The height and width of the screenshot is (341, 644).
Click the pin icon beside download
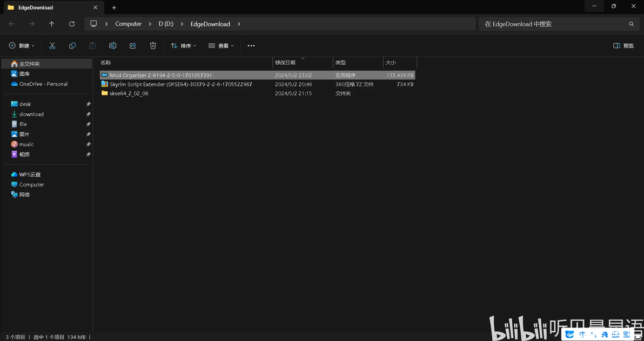point(88,114)
